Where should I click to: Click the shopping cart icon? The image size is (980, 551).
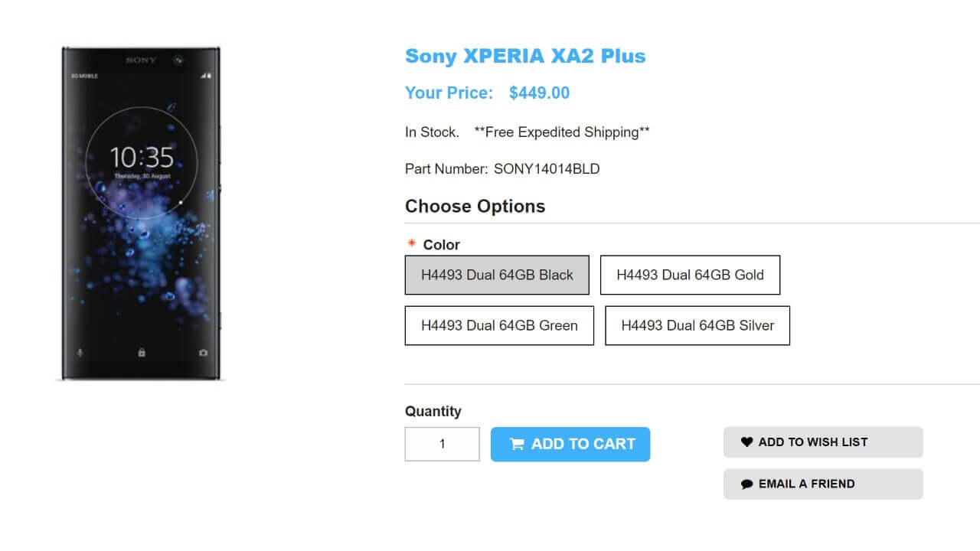517,445
